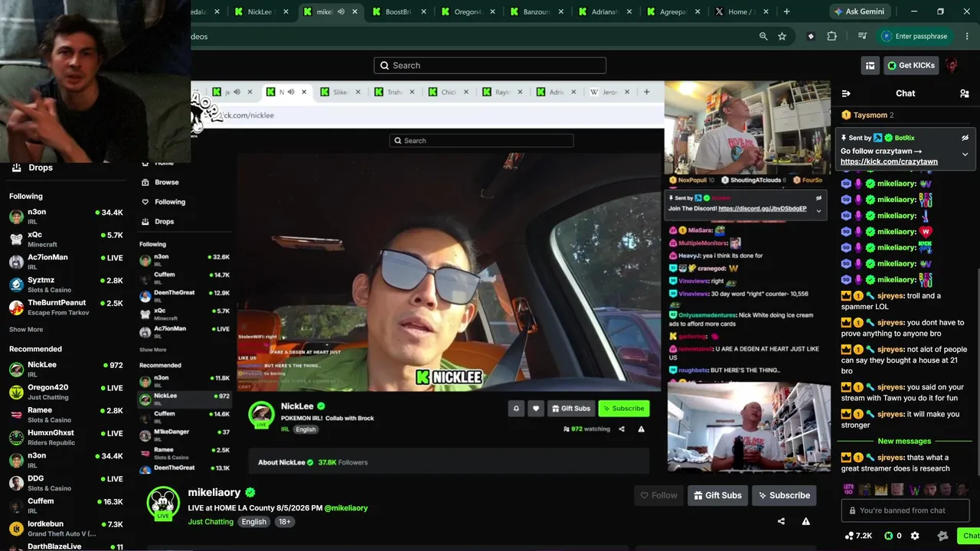Open lordkebun Grand Theft Auto channel

point(66,528)
